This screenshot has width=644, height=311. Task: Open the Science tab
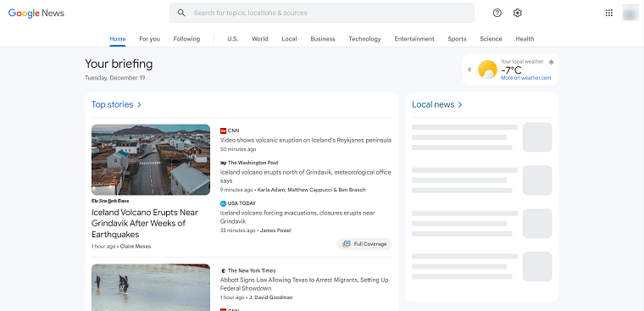491,39
